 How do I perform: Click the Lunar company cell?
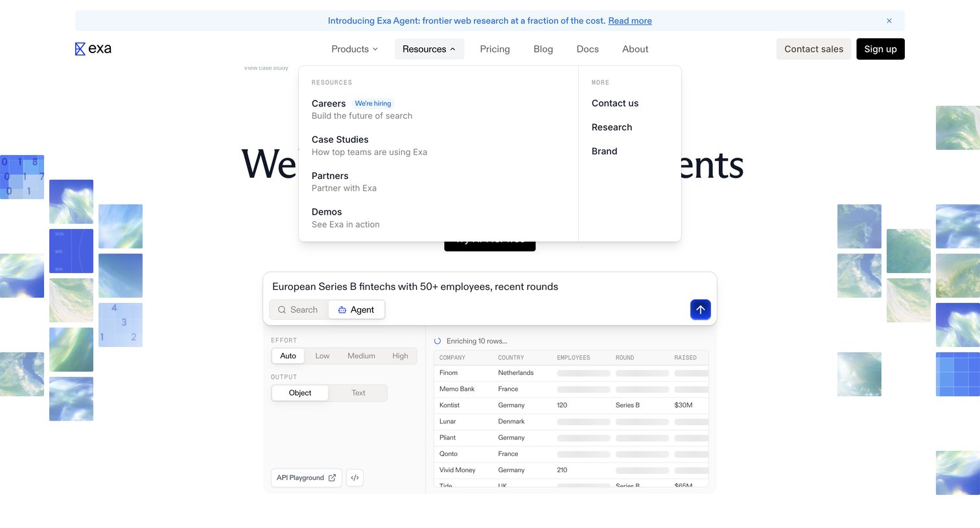448,422
